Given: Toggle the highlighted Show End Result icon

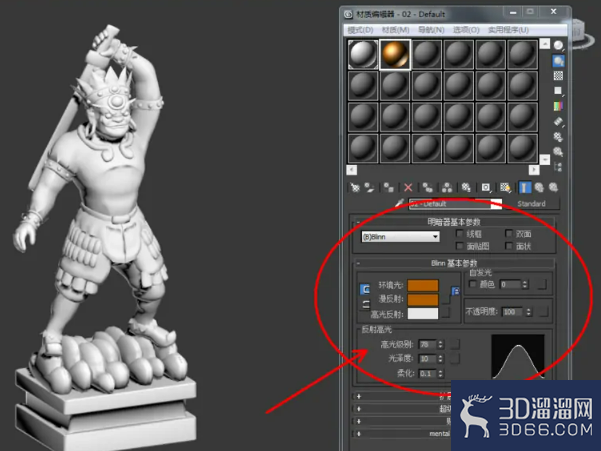Looking at the screenshot, I should pos(525,187).
